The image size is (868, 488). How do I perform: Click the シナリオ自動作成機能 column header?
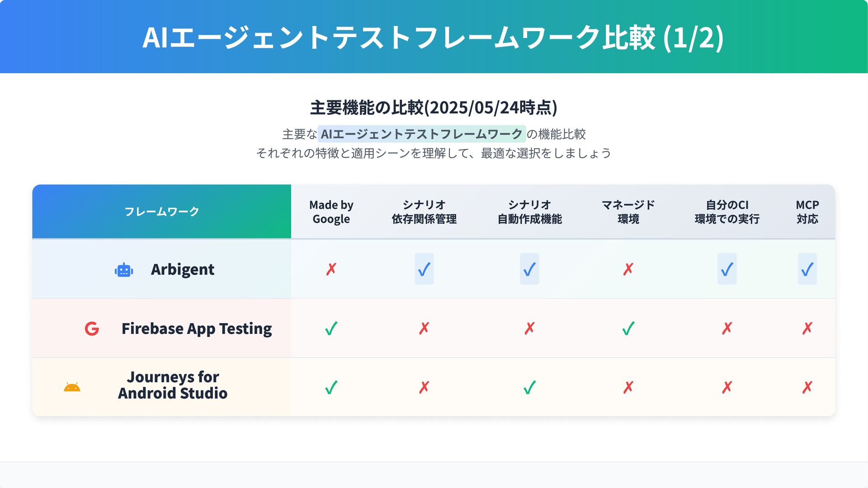(x=529, y=211)
